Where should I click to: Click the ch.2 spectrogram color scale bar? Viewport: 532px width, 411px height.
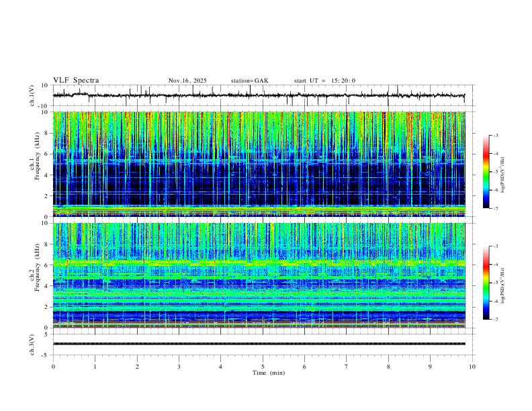486,283
